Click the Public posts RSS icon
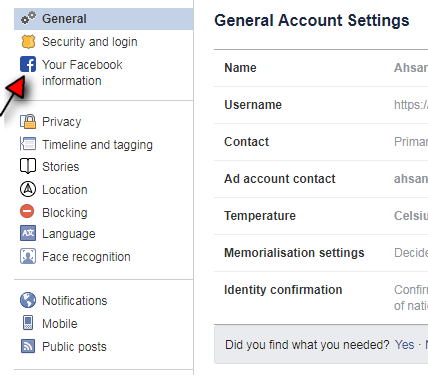This screenshot has width=428, height=375. tap(28, 346)
